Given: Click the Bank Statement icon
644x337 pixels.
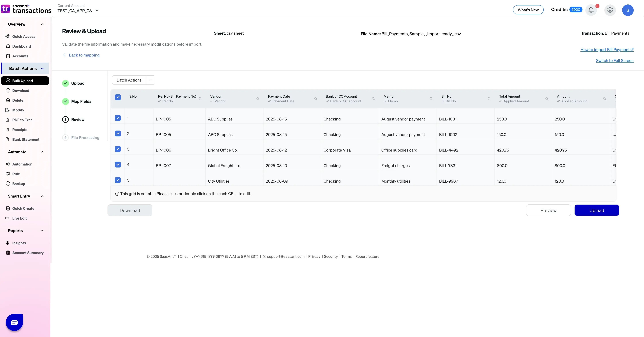Looking at the screenshot, I should click(x=7, y=139).
